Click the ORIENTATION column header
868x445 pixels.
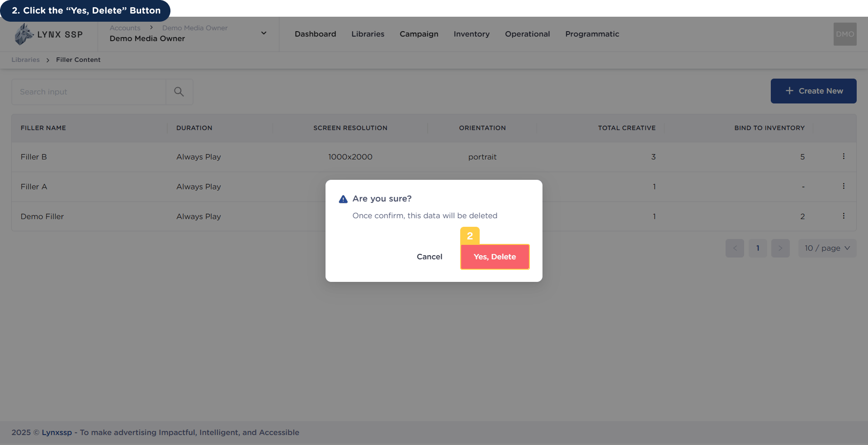point(482,128)
